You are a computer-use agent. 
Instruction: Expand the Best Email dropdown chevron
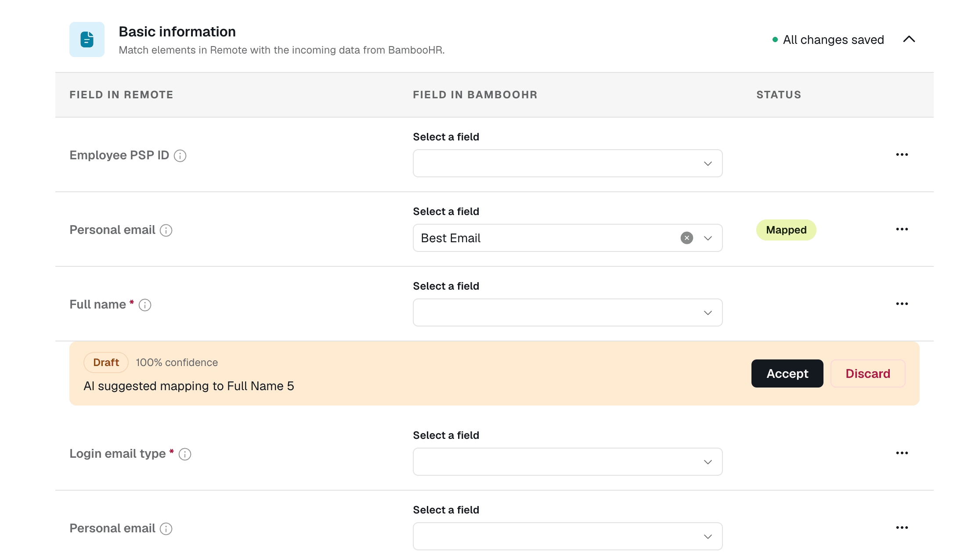[x=708, y=238]
